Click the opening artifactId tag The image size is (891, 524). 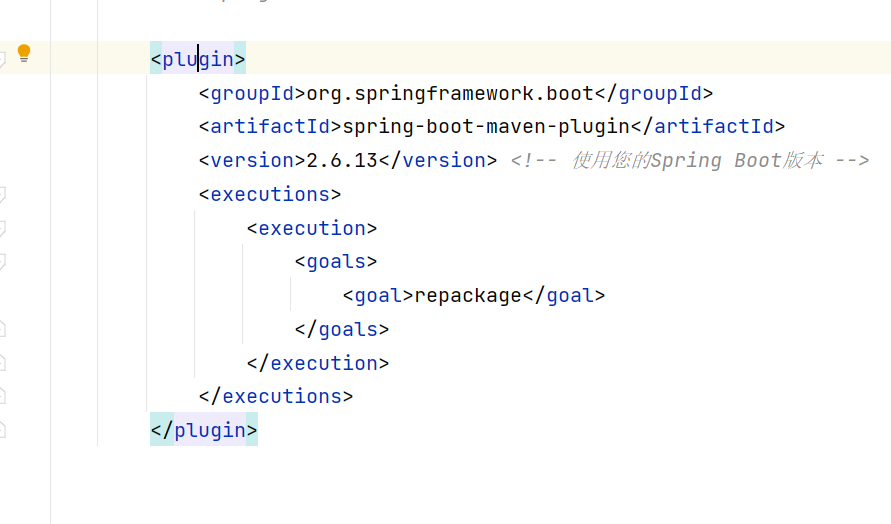(x=270, y=127)
